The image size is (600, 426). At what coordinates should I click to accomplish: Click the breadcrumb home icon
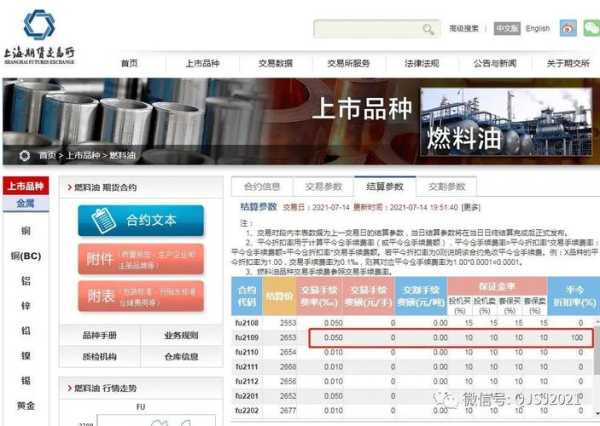tap(24, 156)
